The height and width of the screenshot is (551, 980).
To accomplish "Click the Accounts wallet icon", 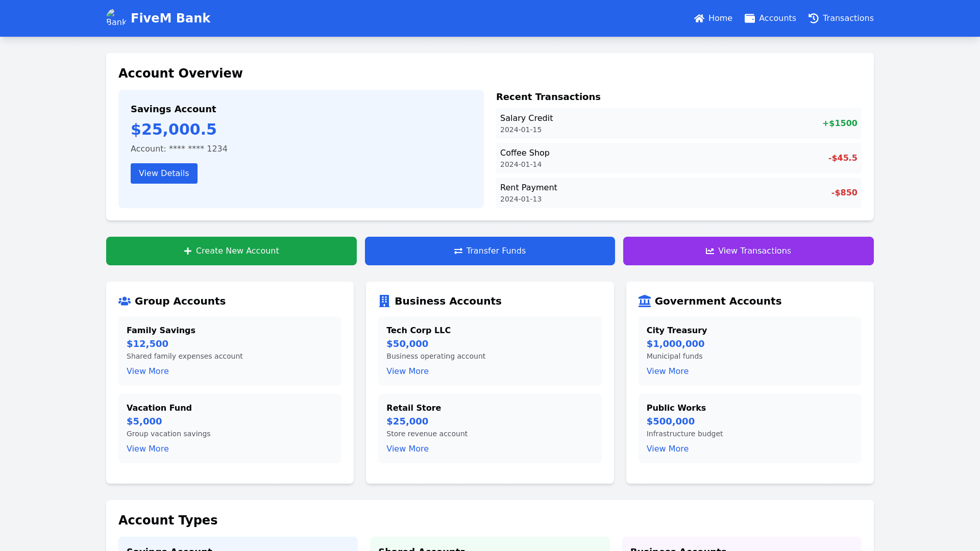I will pyautogui.click(x=749, y=18).
